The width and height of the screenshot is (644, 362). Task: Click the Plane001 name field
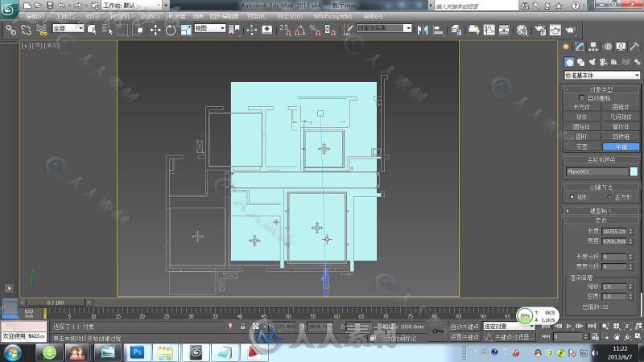pos(597,171)
